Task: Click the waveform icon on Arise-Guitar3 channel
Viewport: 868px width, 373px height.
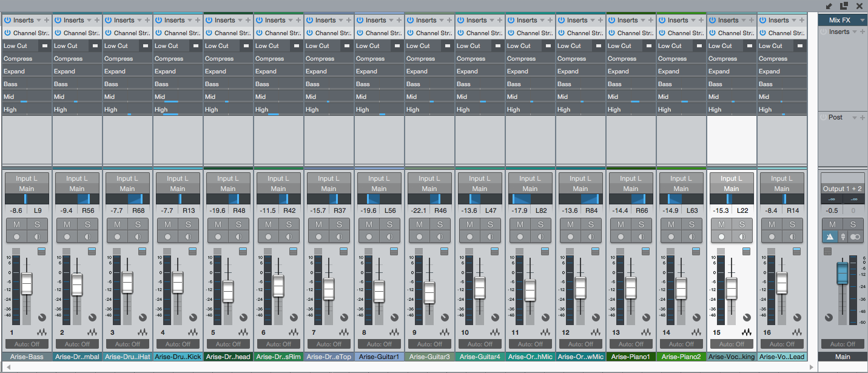Action: click(445, 332)
